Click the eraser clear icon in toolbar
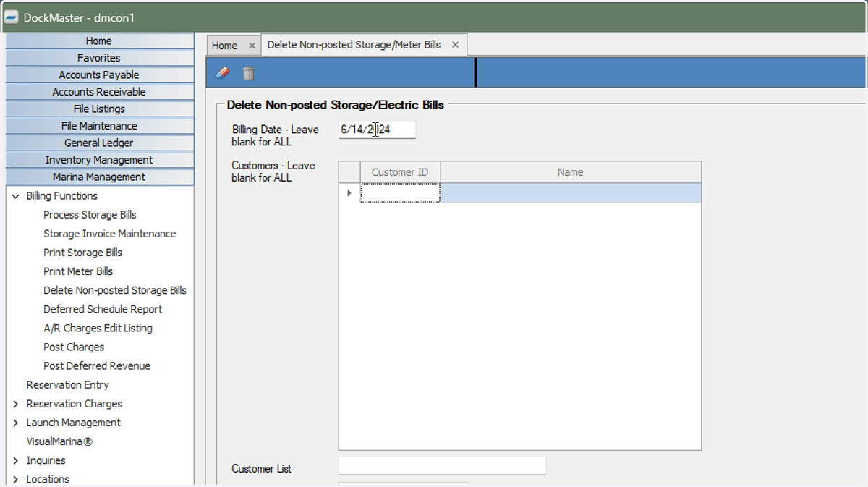Image resolution: width=868 pixels, height=487 pixels. (223, 73)
